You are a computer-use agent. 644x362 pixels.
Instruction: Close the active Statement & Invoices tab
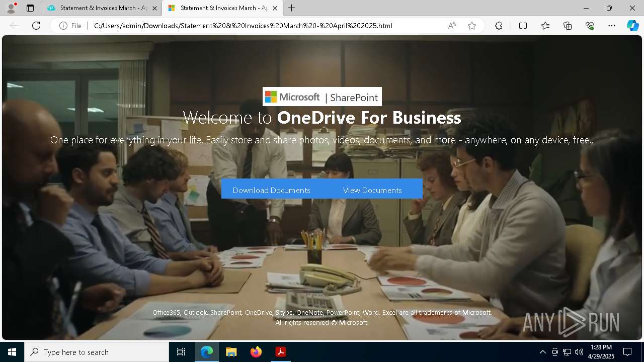coord(275,8)
